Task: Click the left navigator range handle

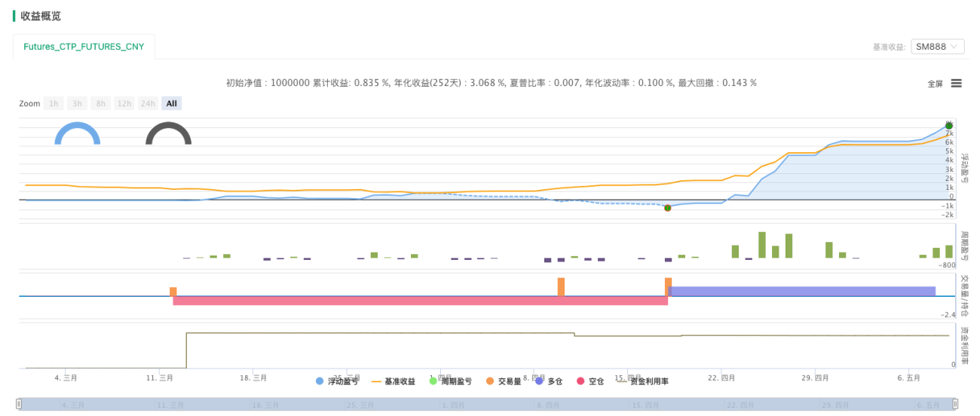Action: 20,405
